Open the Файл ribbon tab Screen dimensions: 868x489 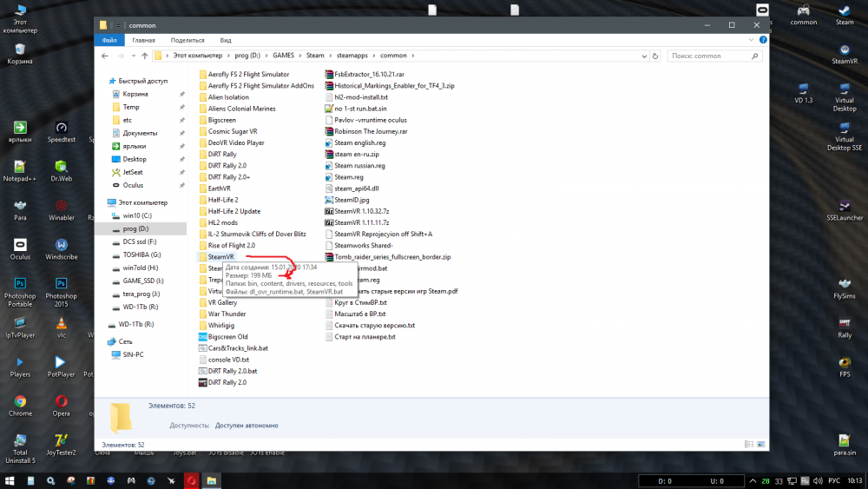pos(109,41)
